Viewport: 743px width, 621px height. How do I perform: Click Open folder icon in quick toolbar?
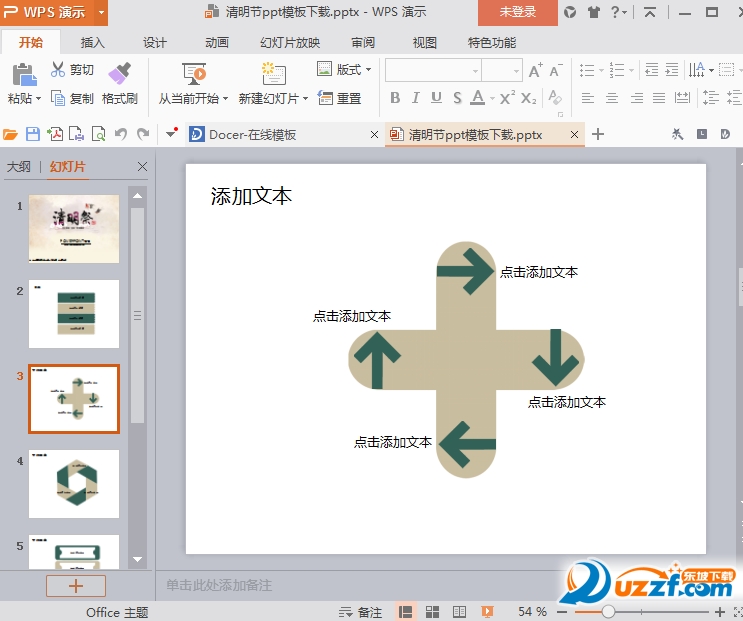pos(10,135)
